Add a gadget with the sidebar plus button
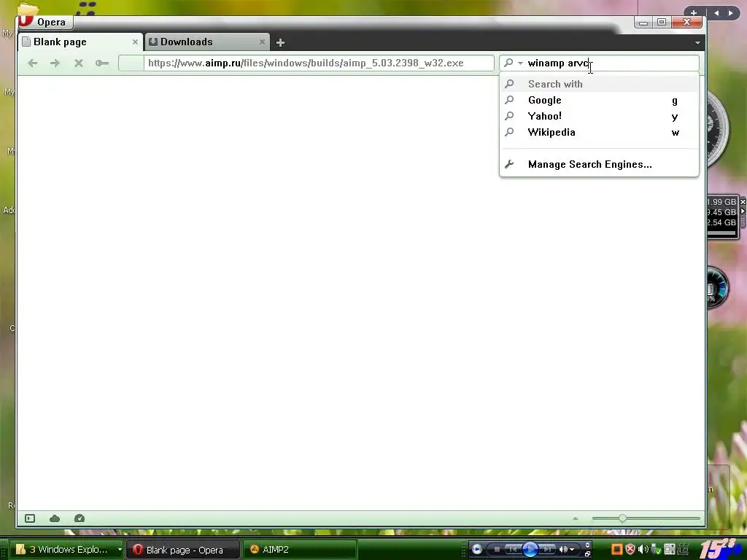Image resolution: width=747 pixels, height=560 pixels. (x=694, y=13)
